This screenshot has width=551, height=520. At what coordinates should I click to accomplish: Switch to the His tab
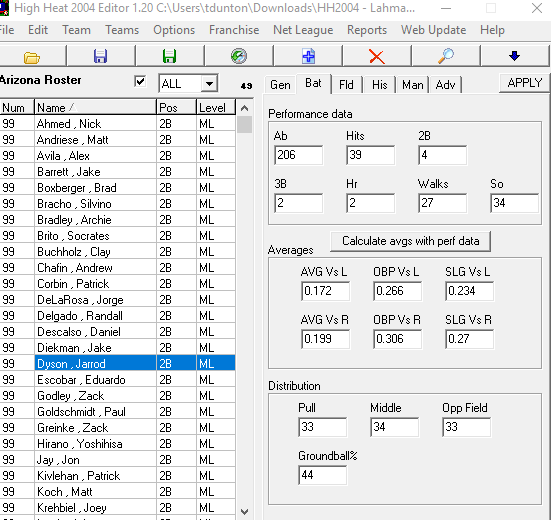tap(380, 85)
